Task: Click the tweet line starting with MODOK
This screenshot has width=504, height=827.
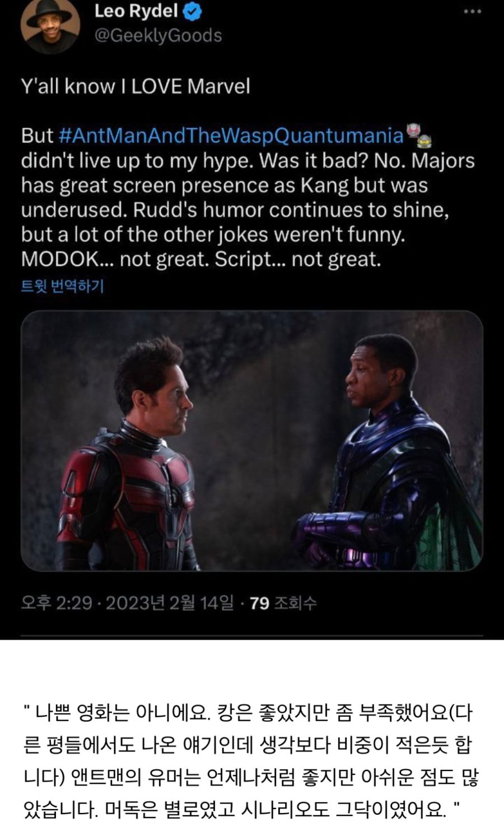Action: 201,259
